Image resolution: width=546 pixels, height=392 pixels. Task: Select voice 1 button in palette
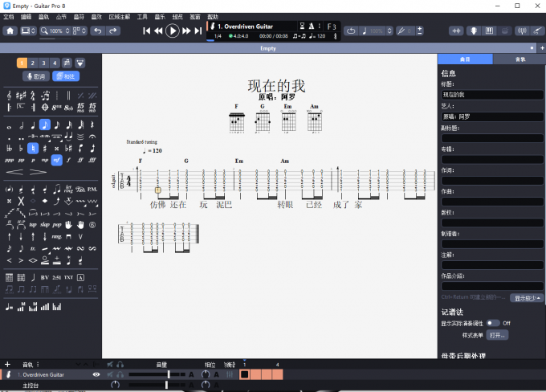[21, 63]
